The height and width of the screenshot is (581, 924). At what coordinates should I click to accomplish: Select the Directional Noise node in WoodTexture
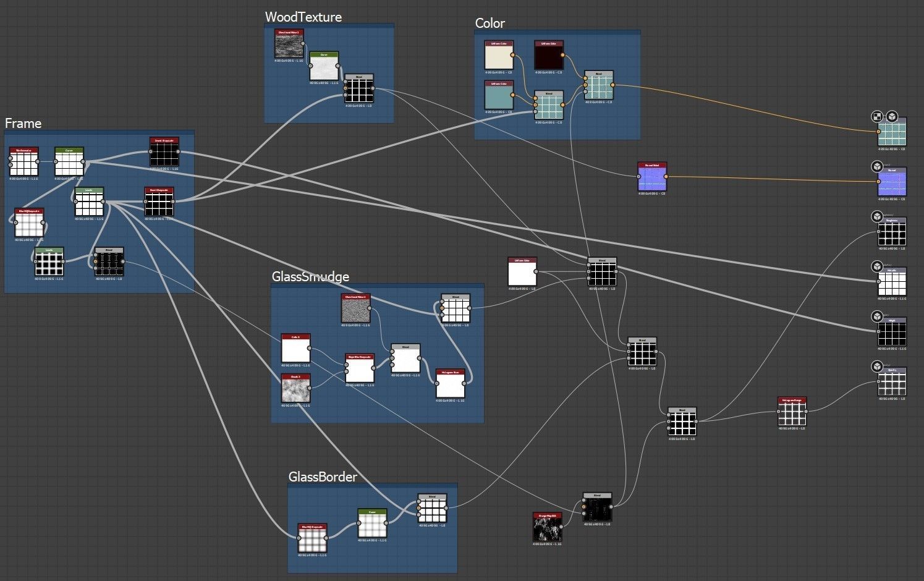click(289, 44)
